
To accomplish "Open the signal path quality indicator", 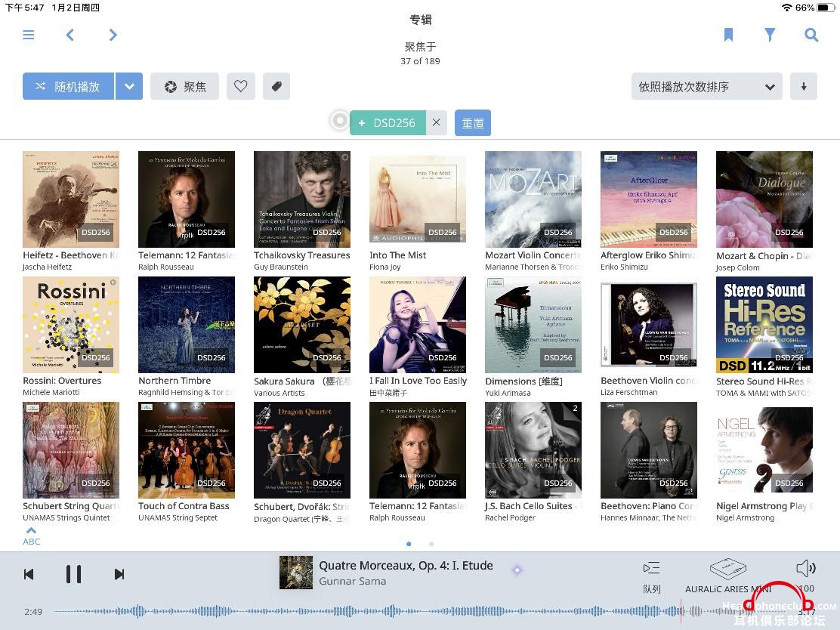I will click(517, 570).
